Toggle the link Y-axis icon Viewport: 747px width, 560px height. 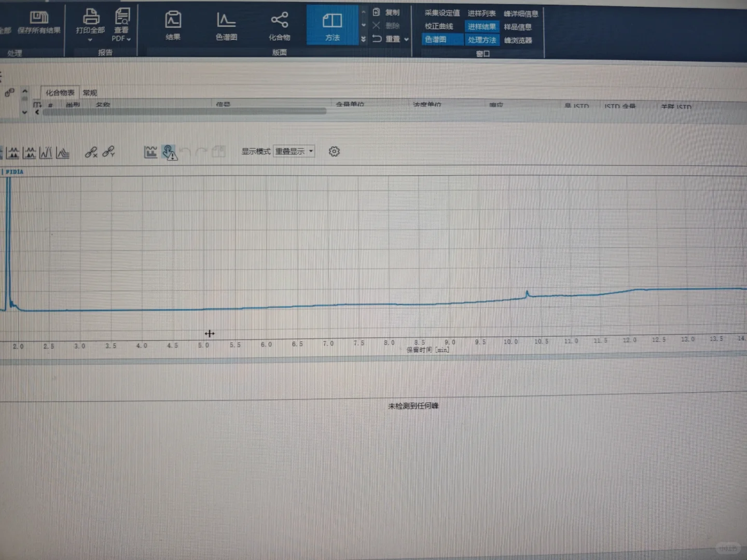click(x=108, y=151)
